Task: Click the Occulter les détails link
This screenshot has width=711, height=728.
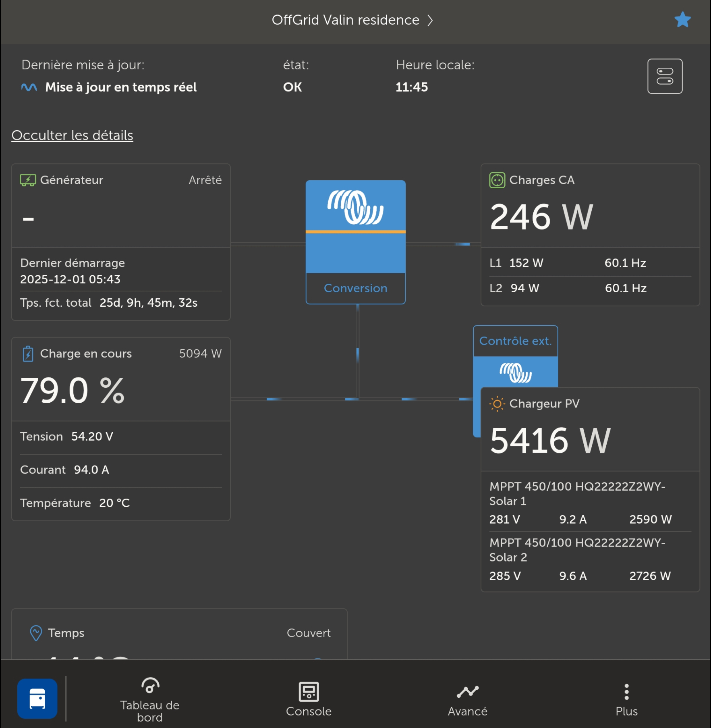Action: [x=72, y=135]
